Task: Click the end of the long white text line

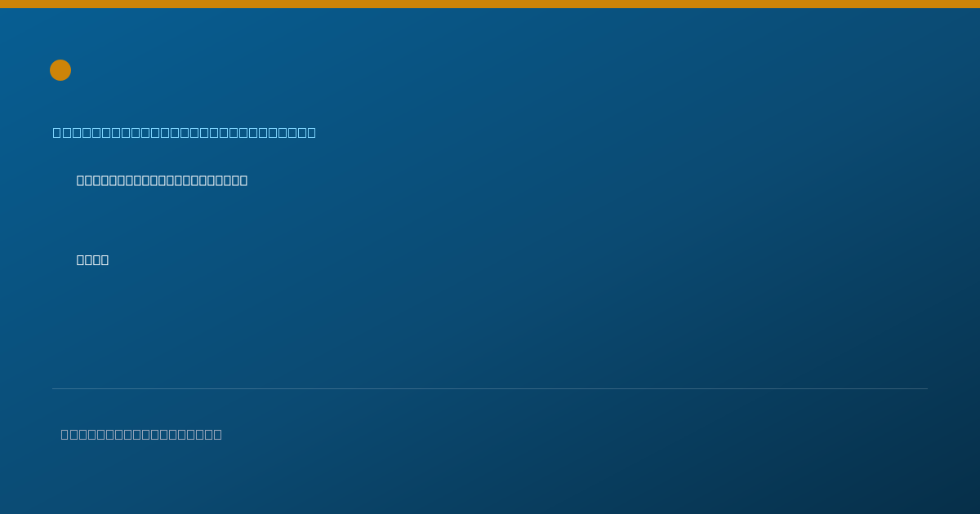Action: click(243, 180)
